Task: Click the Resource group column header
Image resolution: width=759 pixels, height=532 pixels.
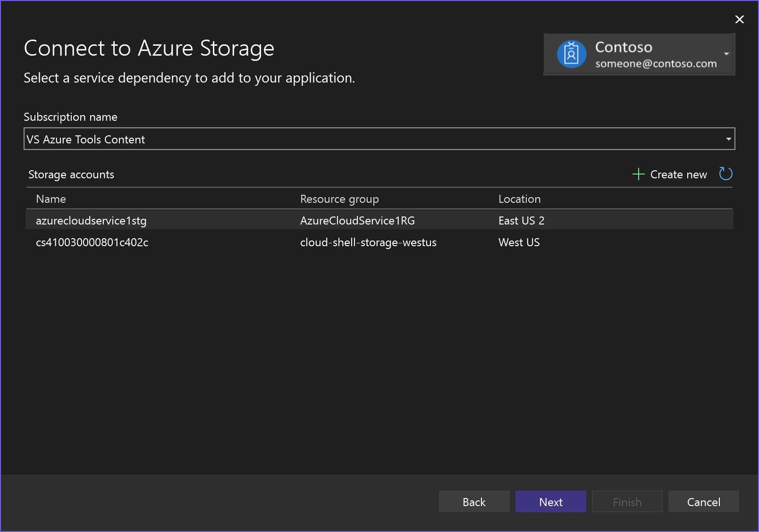Action: click(x=339, y=199)
